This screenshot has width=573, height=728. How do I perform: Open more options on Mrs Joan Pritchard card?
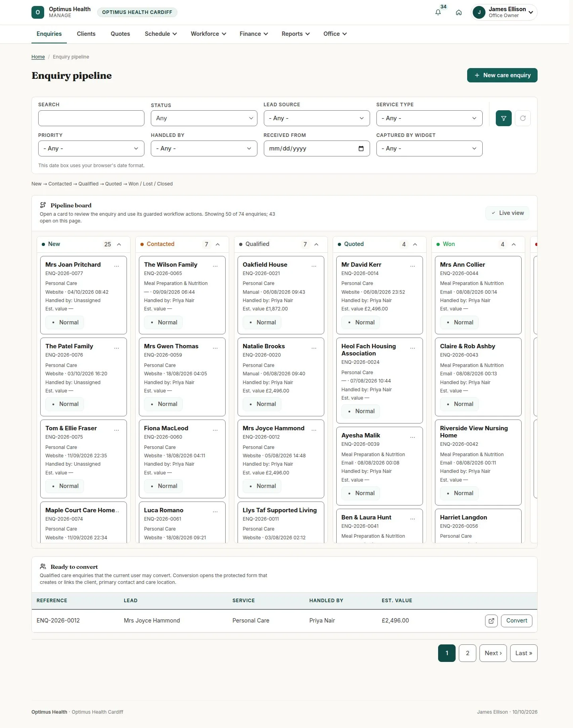click(117, 266)
